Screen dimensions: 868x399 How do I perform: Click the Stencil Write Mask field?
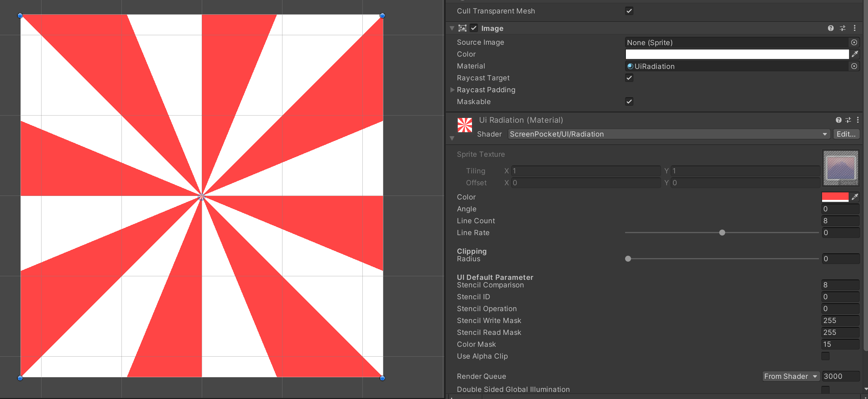point(840,321)
